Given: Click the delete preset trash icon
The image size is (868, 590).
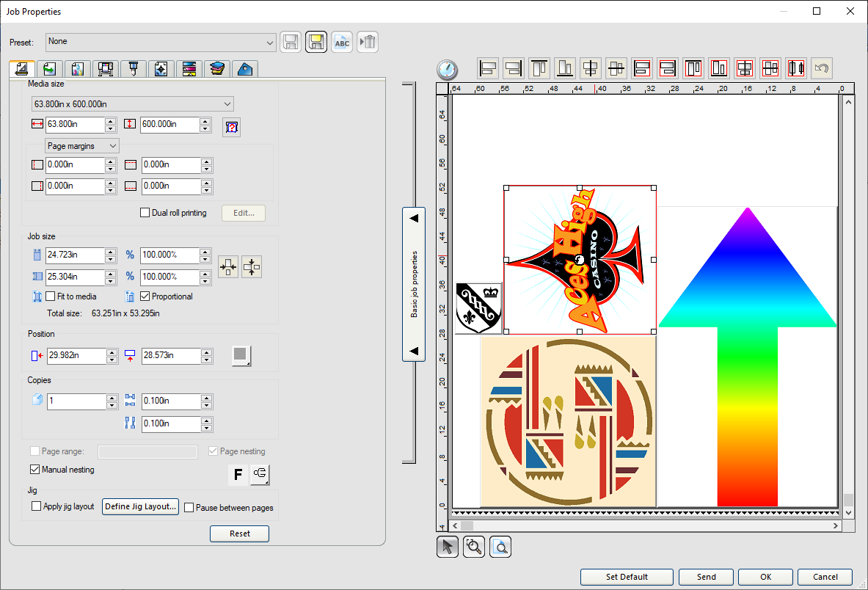Looking at the screenshot, I should [x=368, y=43].
